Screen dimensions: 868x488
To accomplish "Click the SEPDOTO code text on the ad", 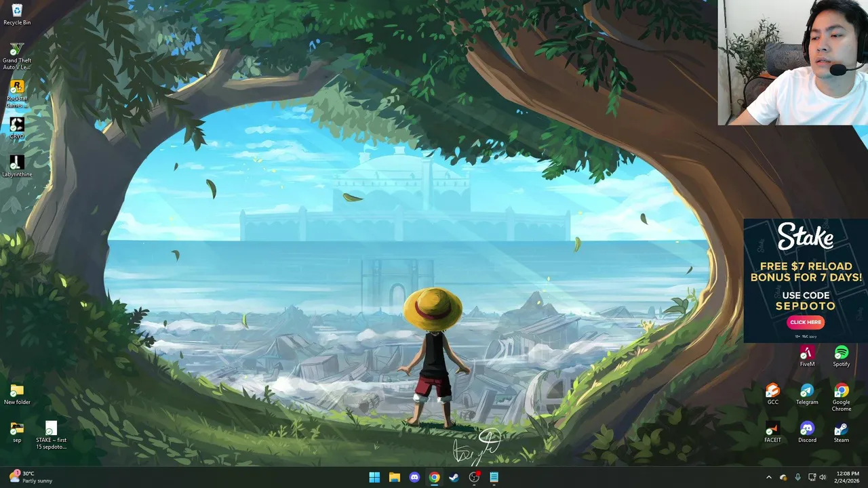I will [x=806, y=306].
